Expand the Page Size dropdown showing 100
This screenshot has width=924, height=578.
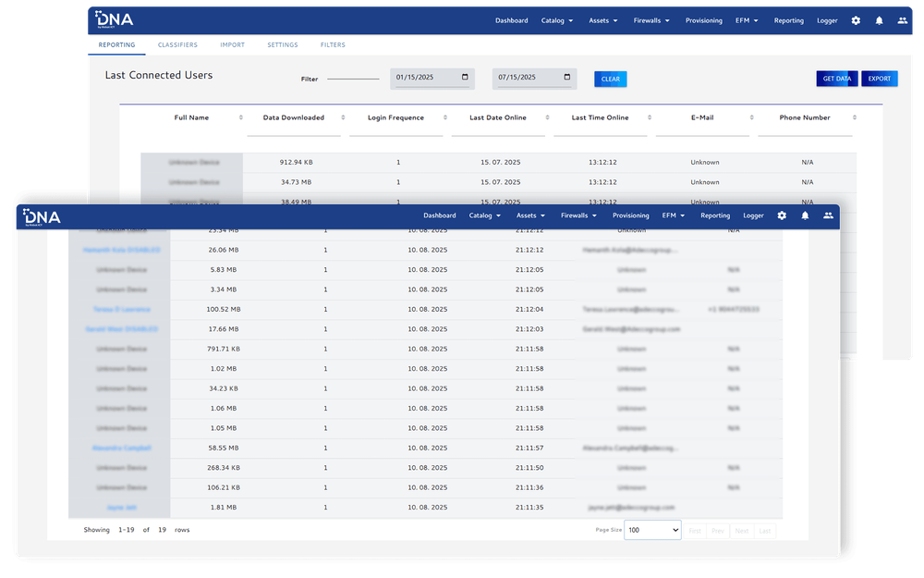[x=652, y=530]
